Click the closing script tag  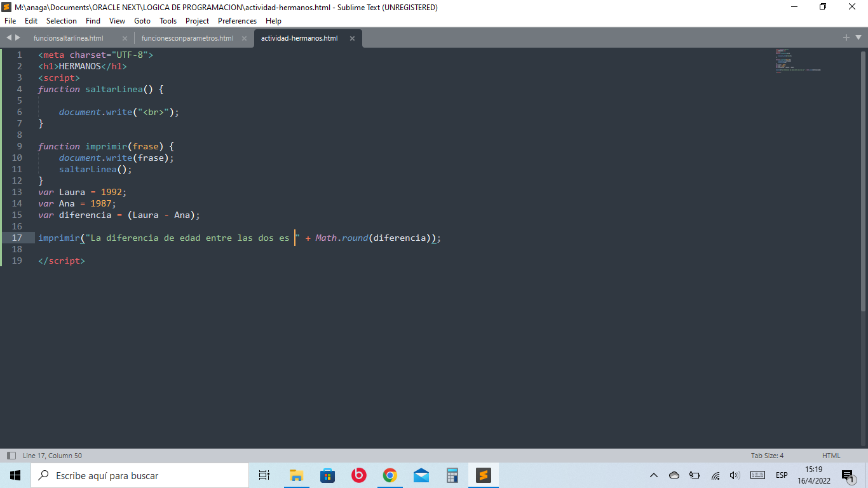coord(62,261)
